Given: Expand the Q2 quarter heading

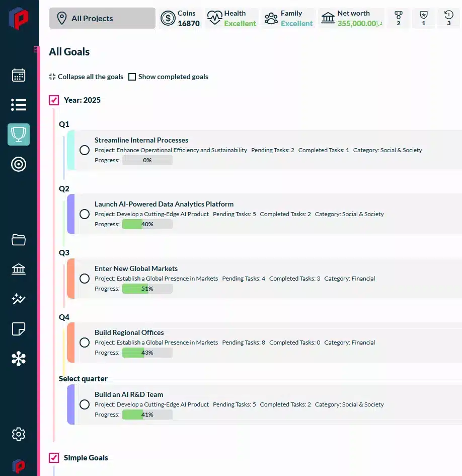Looking at the screenshot, I should tap(64, 188).
